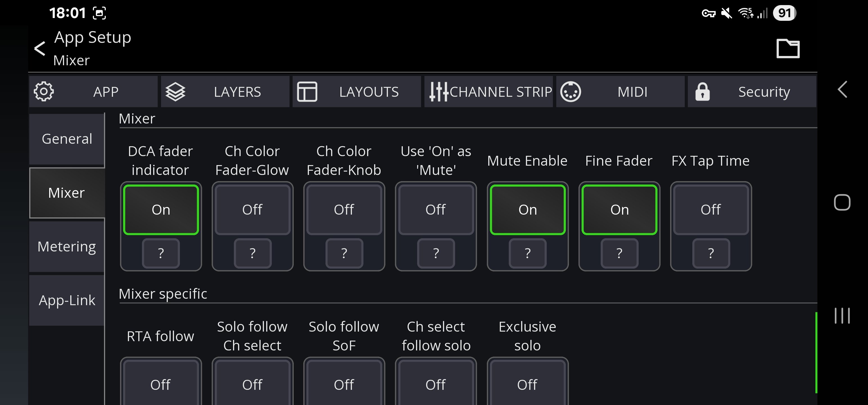This screenshot has height=405, width=868.
Task: Collapse side panel with right-edge chevron
Action: pyautogui.click(x=842, y=90)
